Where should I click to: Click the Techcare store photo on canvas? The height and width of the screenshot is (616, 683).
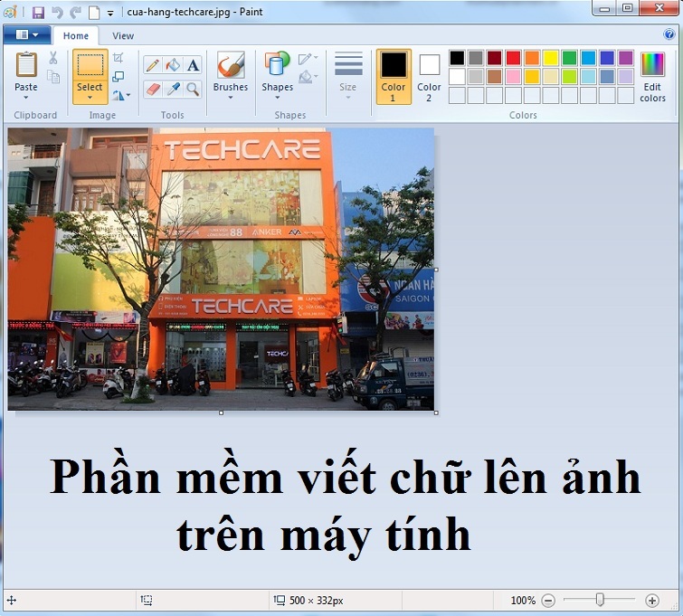point(221,269)
